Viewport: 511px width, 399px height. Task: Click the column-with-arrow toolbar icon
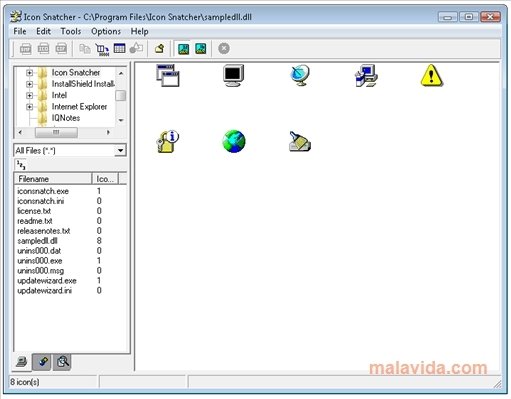point(102,49)
